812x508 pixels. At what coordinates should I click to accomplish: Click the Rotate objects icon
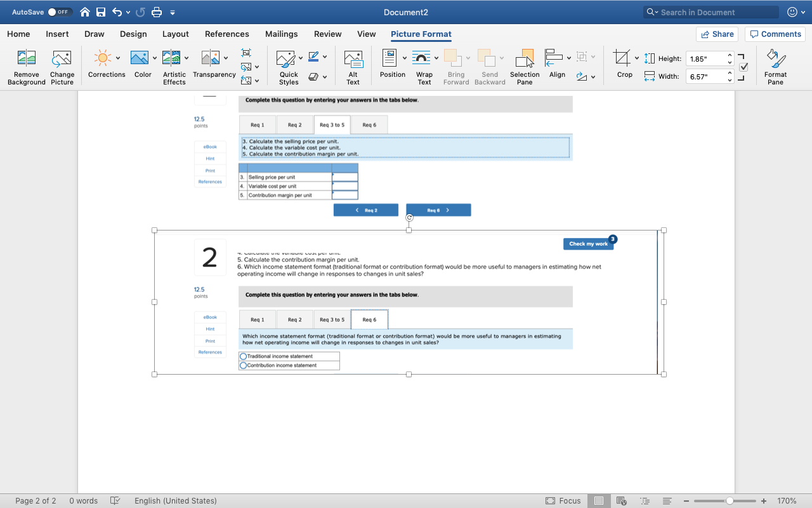point(582,77)
